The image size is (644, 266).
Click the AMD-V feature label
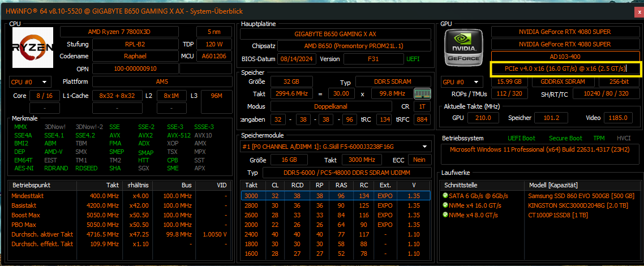pyautogui.click(x=54, y=152)
